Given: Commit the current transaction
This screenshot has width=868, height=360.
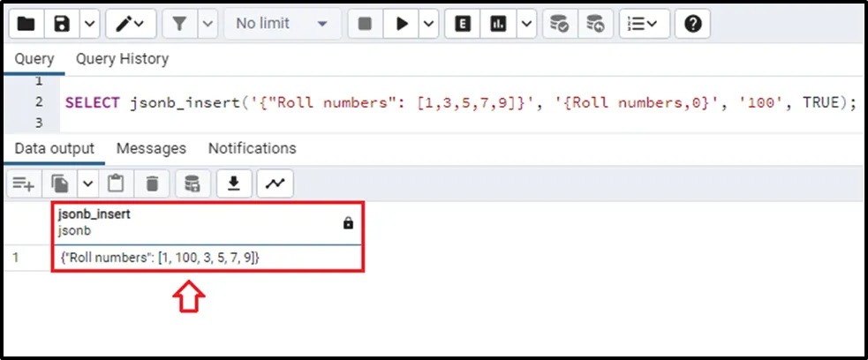Looking at the screenshot, I should [559, 24].
